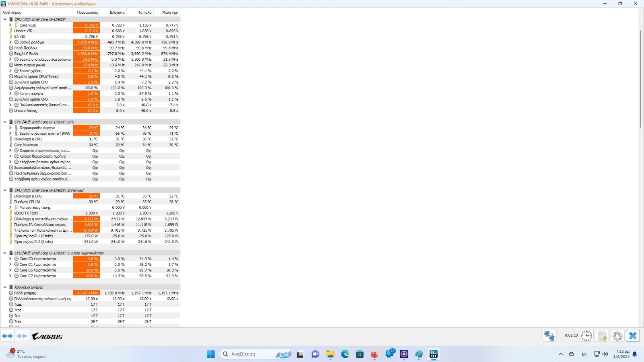Select the Uncore Λόγος row
The height and width of the screenshot is (362, 644).
(91, 111)
